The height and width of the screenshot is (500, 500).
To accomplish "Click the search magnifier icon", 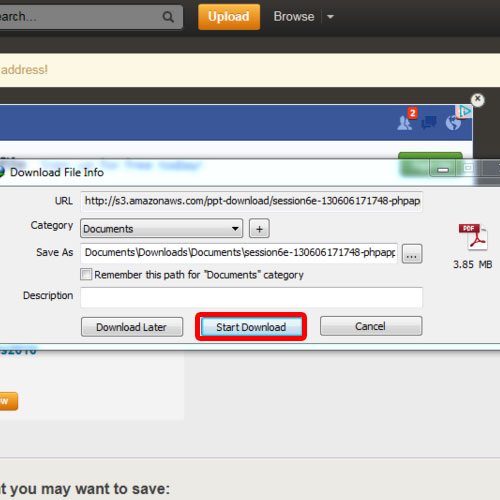I will click(168, 17).
